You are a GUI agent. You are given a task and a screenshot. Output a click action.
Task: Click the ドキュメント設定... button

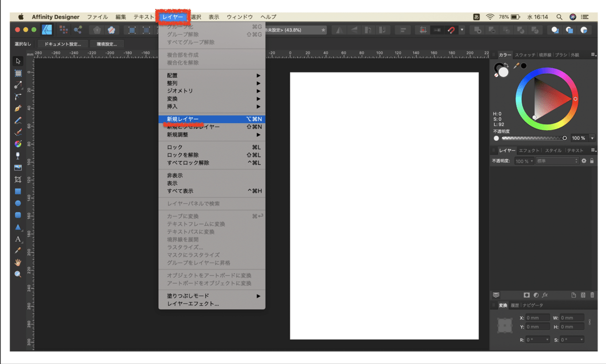point(63,44)
